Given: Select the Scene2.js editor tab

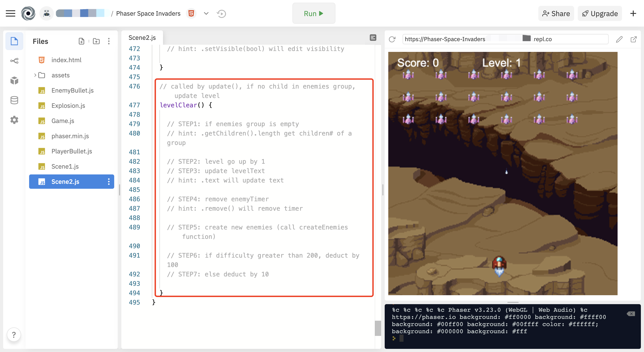Looking at the screenshot, I should 142,38.
